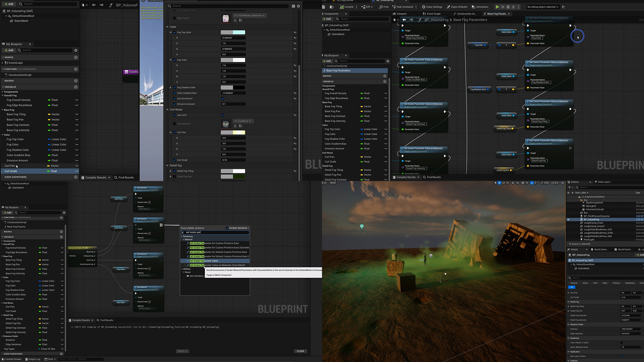Collapse the Curl Noise section
This screenshot has width=644, height=362.
click(x=168, y=110)
